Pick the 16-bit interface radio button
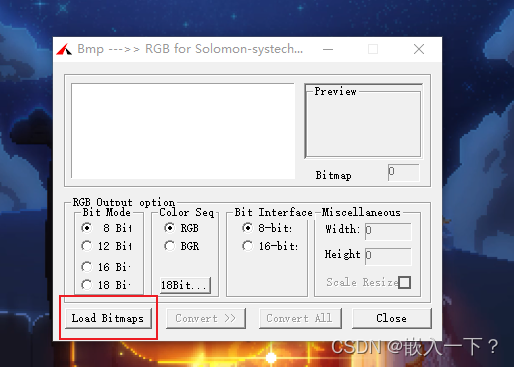514x367 pixels. pos(247,246)
